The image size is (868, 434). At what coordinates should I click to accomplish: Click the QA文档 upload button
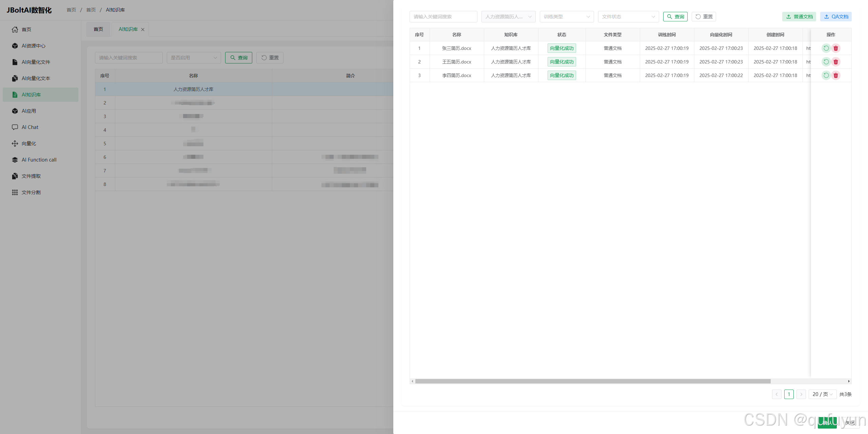tap(836, 17)
